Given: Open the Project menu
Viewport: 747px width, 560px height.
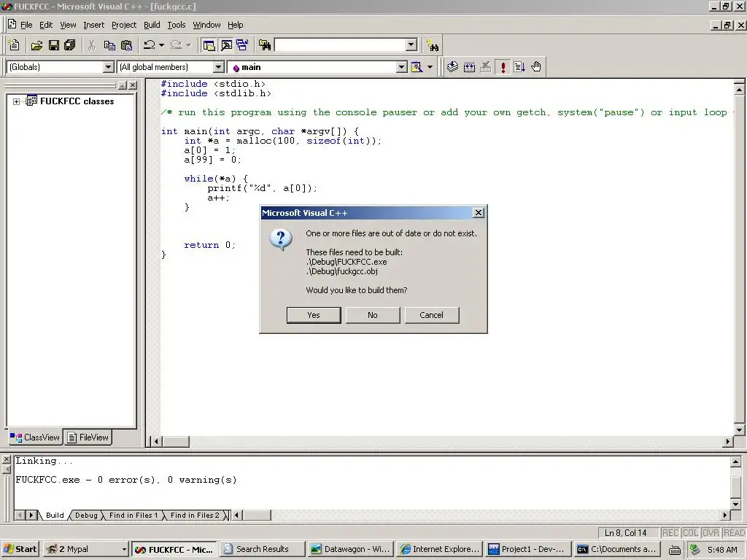Looking at the screenshot, I should 124,26.
